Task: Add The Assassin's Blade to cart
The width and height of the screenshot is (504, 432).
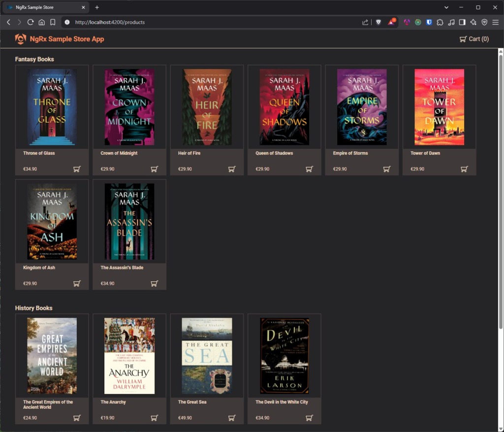Action: pyautogui.click(x=154, y=283)
